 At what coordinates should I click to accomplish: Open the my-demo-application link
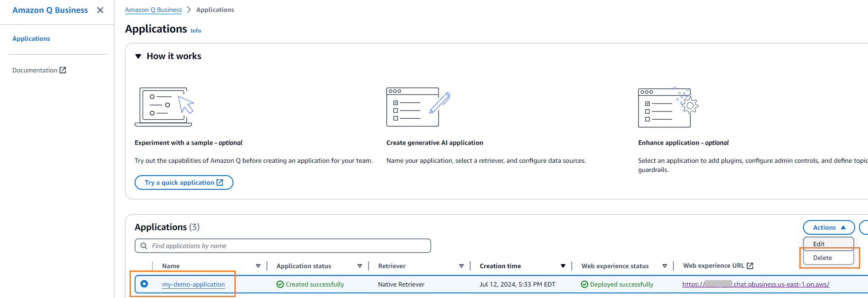(193, 284)
